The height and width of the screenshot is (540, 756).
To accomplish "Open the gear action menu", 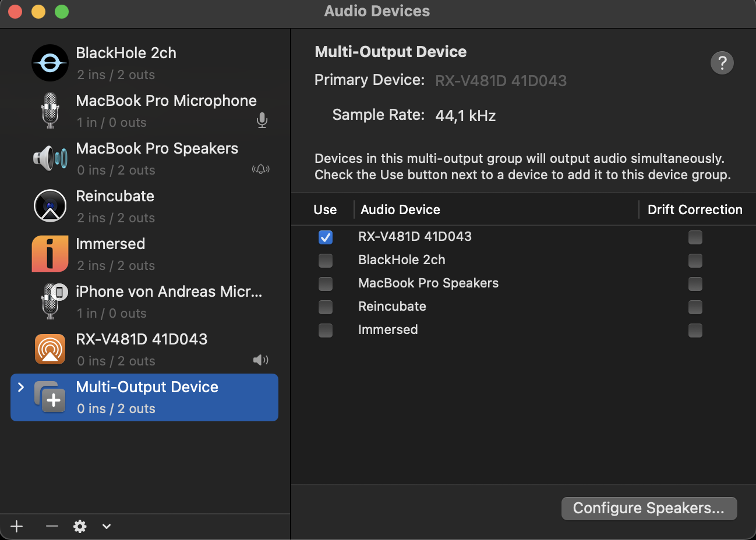I will [x=80, y=526].
